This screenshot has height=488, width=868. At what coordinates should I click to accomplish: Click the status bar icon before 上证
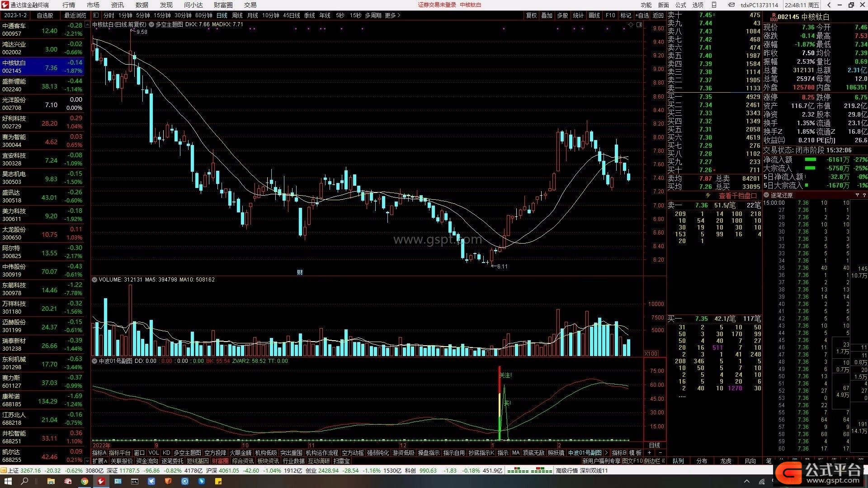click(4, 470)
